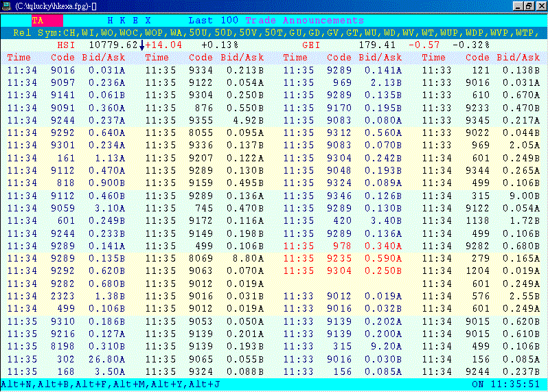The height and width of the screenshot is (392, 548).
Task: Select the 50U related symbol
Action: 198,33
